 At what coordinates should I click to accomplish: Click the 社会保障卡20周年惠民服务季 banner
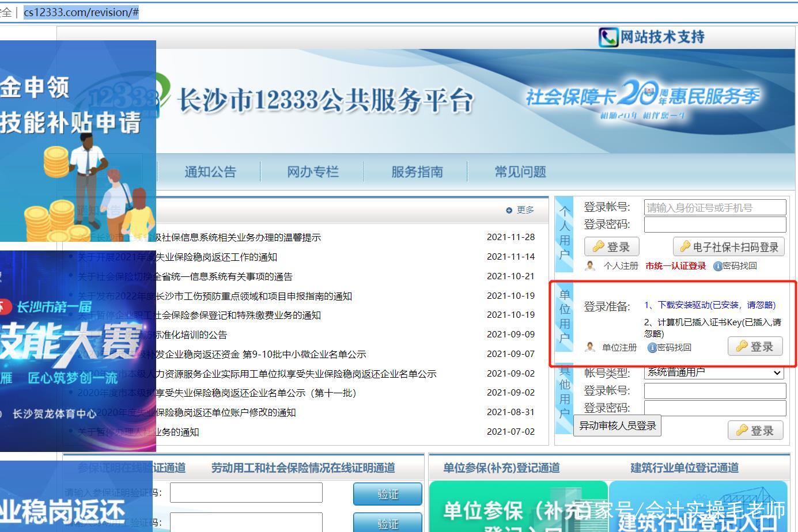point(643,98)
